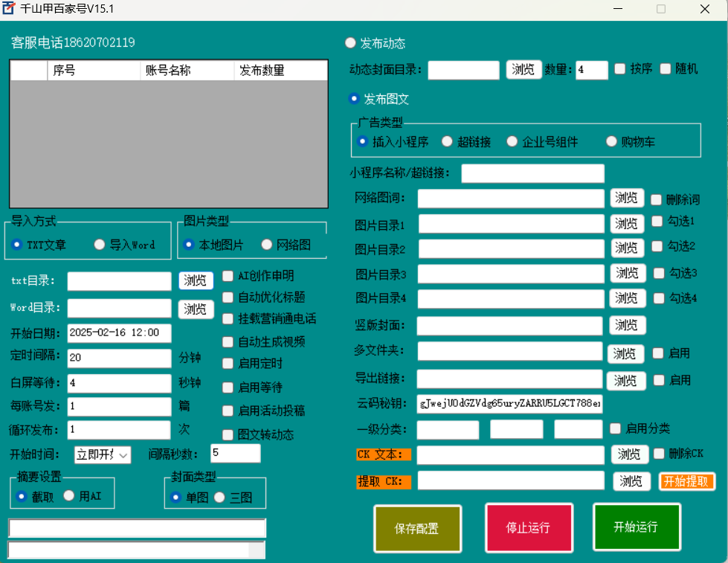Click the app icon in the title bar
The width and height of the screenshot is (728, 563).
pos(9,10)
